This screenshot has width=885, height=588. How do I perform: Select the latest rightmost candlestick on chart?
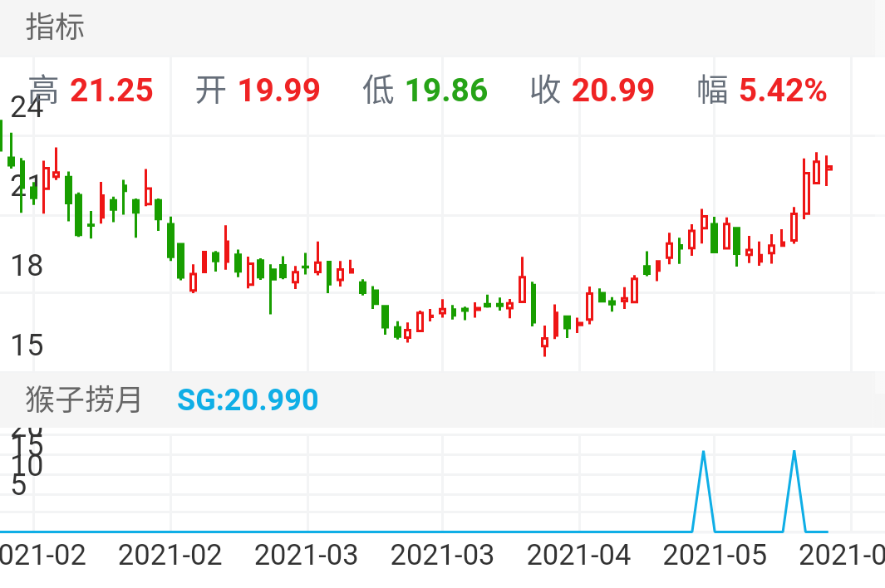click(x=828, y=170)
